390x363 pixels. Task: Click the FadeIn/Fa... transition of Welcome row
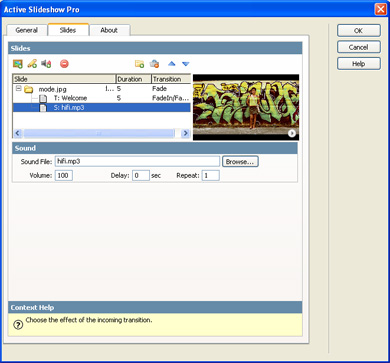point(171,98)
